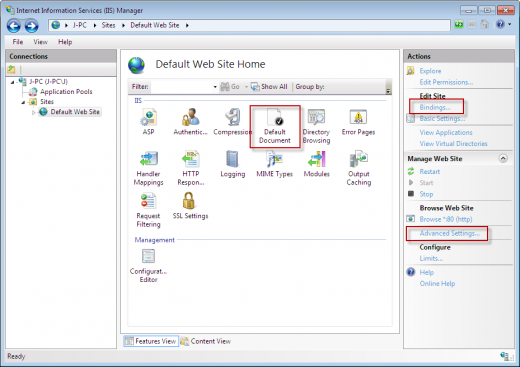Open the ASP feature icon
This screenshot has width=520, height=367.
[148, 122]
